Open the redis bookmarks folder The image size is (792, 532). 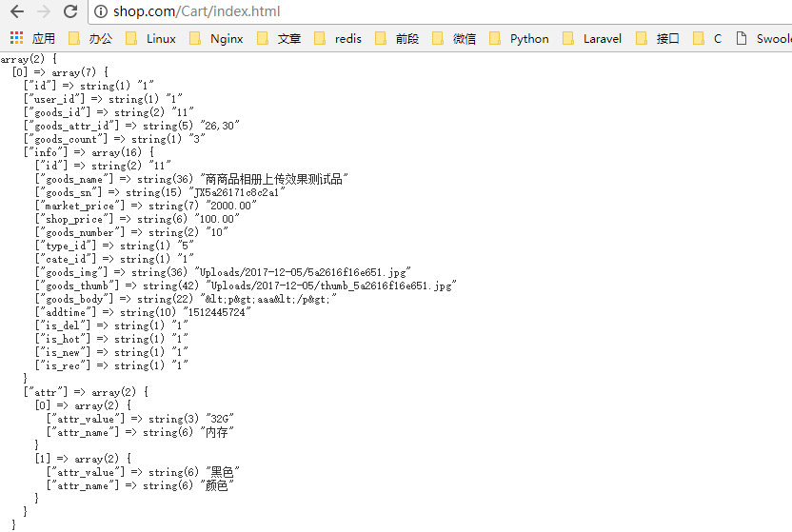pos(337,39)
